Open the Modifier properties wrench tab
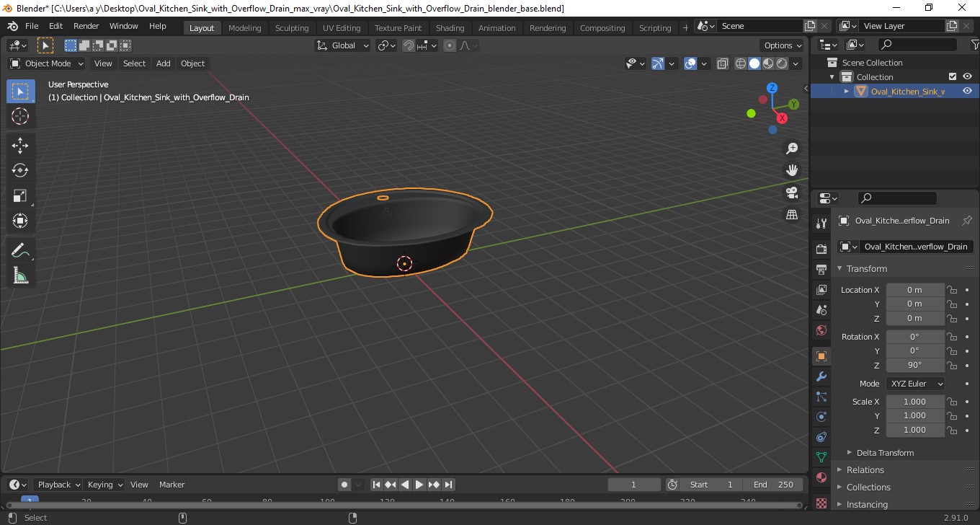Image resolution: width=980 pixels, height=525 pixels. click(x=821, y=376)
